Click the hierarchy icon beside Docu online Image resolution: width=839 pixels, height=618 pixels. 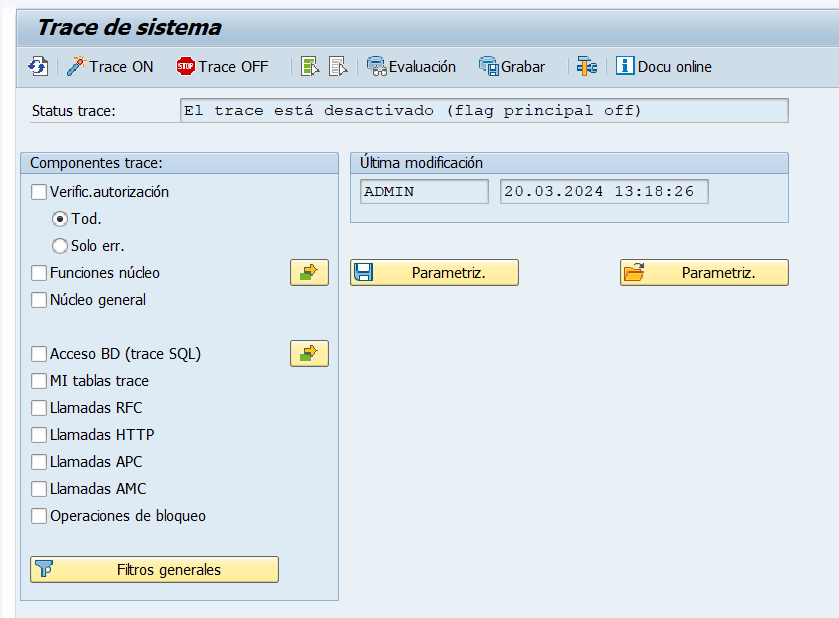point(587,67)
